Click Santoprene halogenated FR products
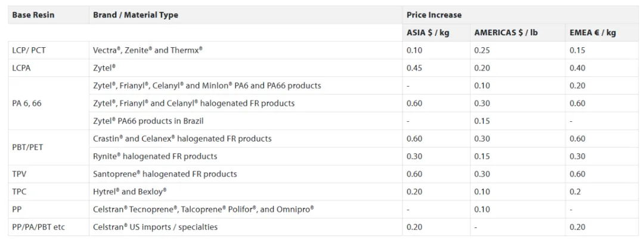Screen dimensions: 644x240 [x=165, y=174]
